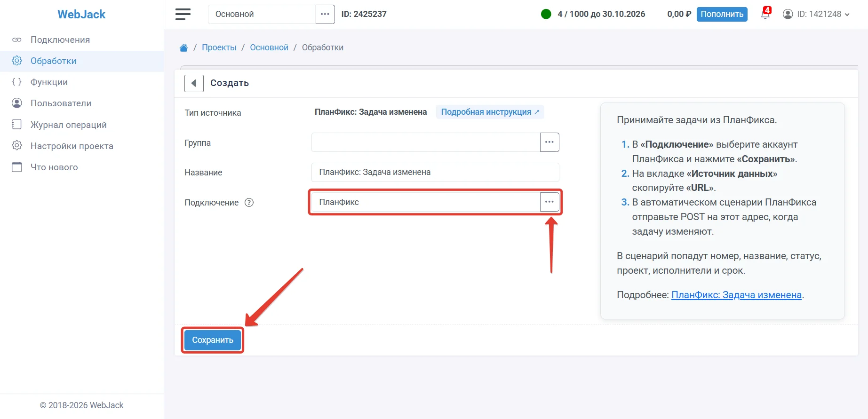
Task: Open Что нового in the sidebar
Action: click(x=82, y=167)
